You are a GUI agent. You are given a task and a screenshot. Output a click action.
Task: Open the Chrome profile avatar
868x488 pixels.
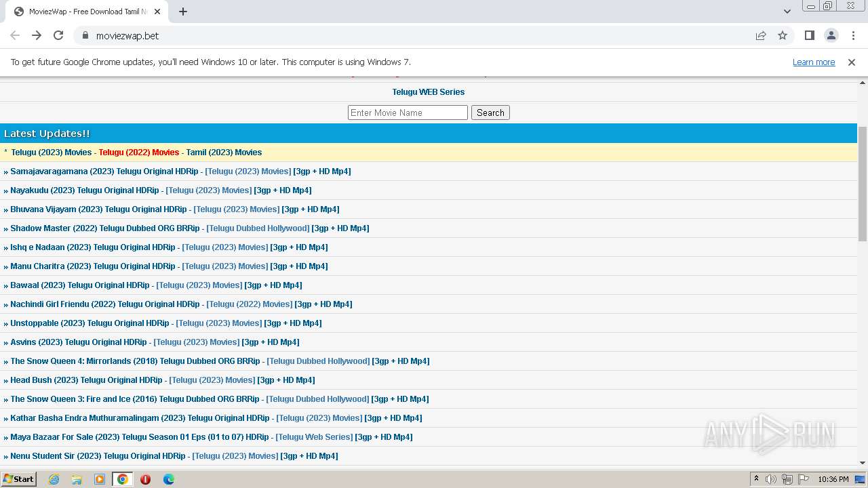pos(831,35)
